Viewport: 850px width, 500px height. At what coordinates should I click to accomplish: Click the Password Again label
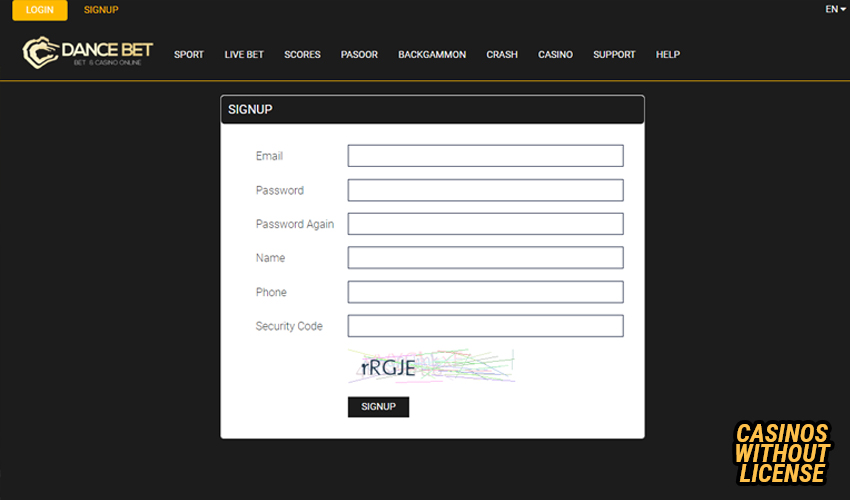(295, 224)
